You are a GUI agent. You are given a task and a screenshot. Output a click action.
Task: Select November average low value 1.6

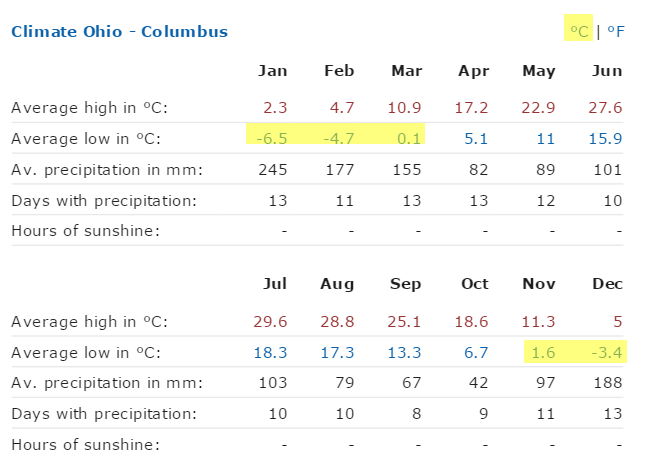[x=543, y=352]
